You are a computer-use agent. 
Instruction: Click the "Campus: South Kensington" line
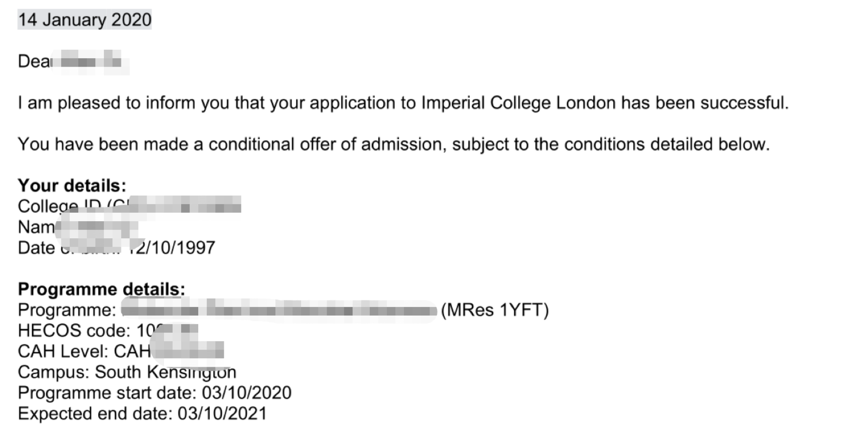[126, 372]
